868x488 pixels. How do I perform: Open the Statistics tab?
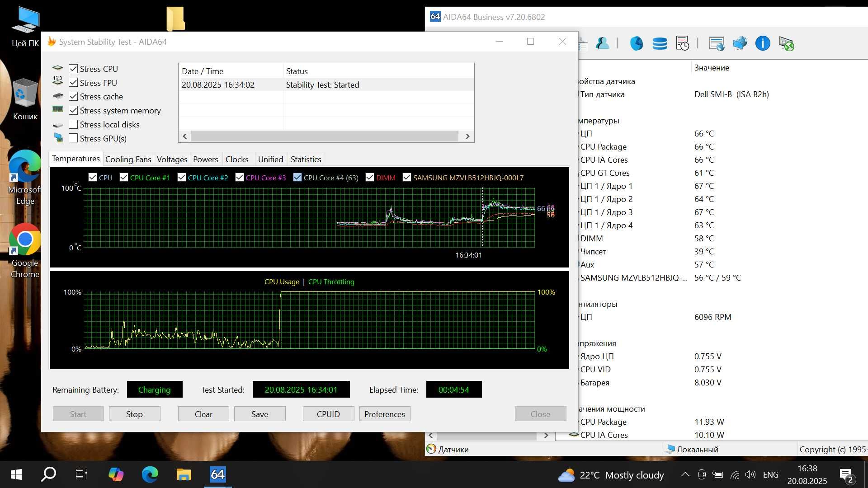(306, 160)
